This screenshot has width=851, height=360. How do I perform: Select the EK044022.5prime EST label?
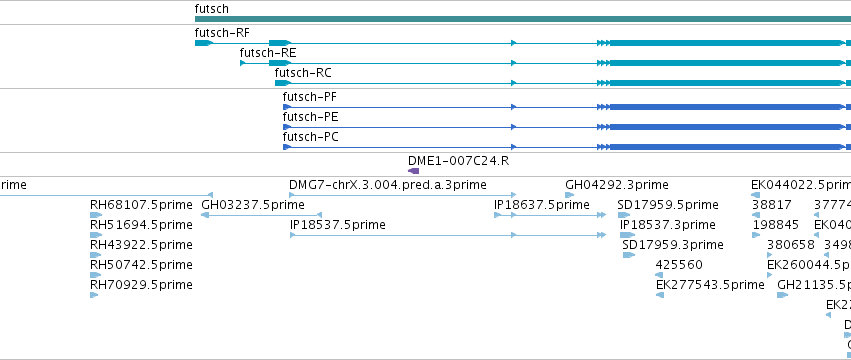(x=801, y=185)
